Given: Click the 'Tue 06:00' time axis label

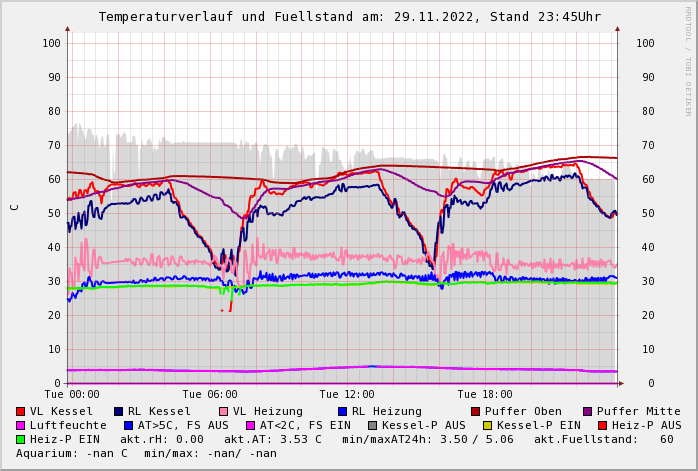Looking at the screenshot, I should point(210,394).
